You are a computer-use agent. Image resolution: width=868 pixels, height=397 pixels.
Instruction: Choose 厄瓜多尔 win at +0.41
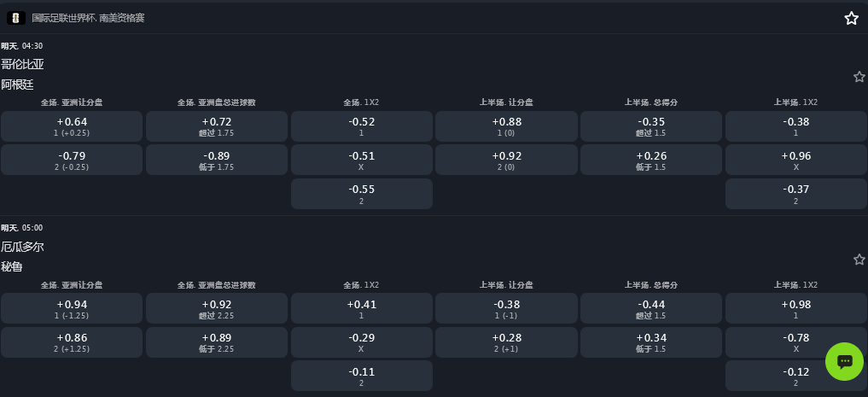click(361, 309)
